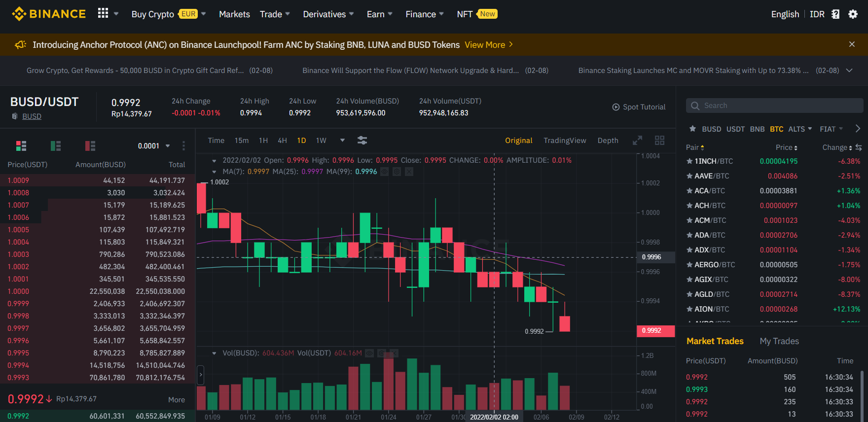
Task: Open the BUSD coin info link
Action: (x=32, y=116)
